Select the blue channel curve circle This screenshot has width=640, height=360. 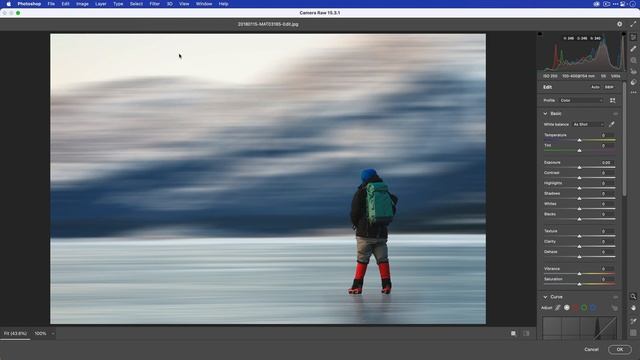click(x=593, y=308)
